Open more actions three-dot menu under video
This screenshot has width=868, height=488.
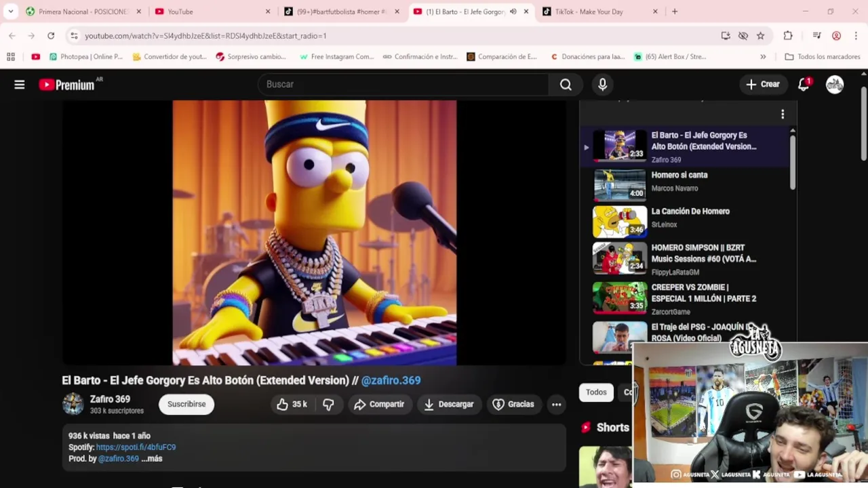(556, 404)
